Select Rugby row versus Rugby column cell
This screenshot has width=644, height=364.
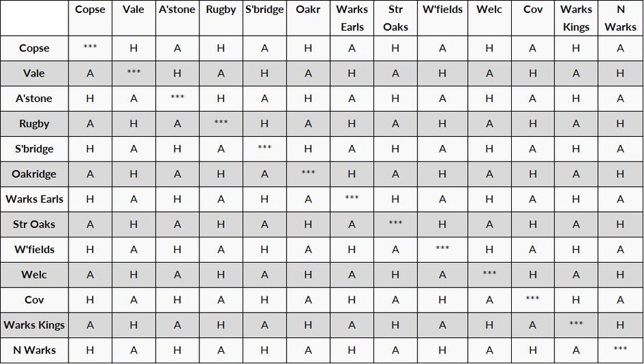221,124
